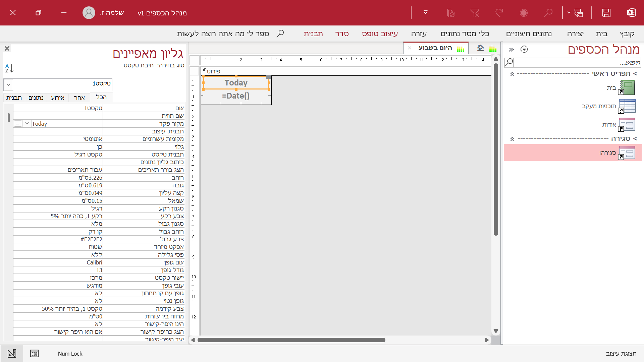Open the תוכניות מעקב item in navigation pane
644x362 pixels.
(x=599, y=106)
